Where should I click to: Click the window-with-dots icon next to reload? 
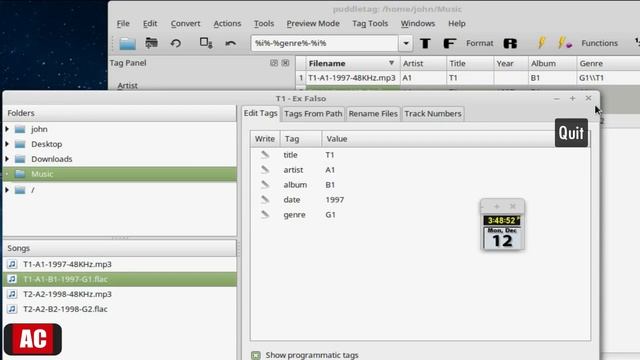(x=206, y=43)
